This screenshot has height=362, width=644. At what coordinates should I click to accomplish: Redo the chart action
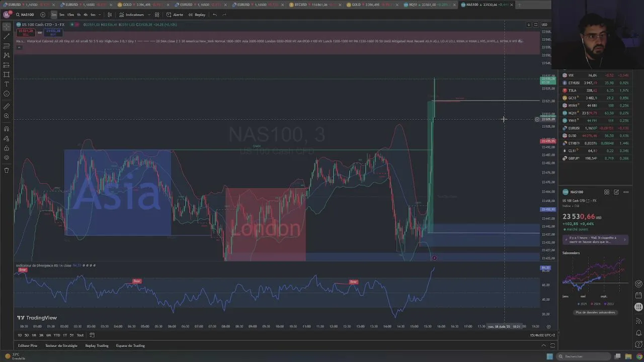pyautogui.click(x=224, y=15)
